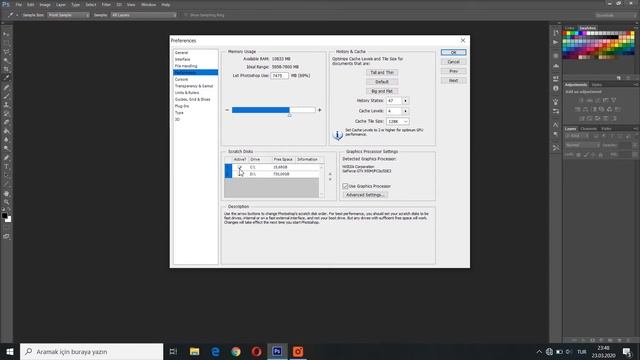Click the Prev button
Screen dimensions: 640x360
click(x=453, y=71)
